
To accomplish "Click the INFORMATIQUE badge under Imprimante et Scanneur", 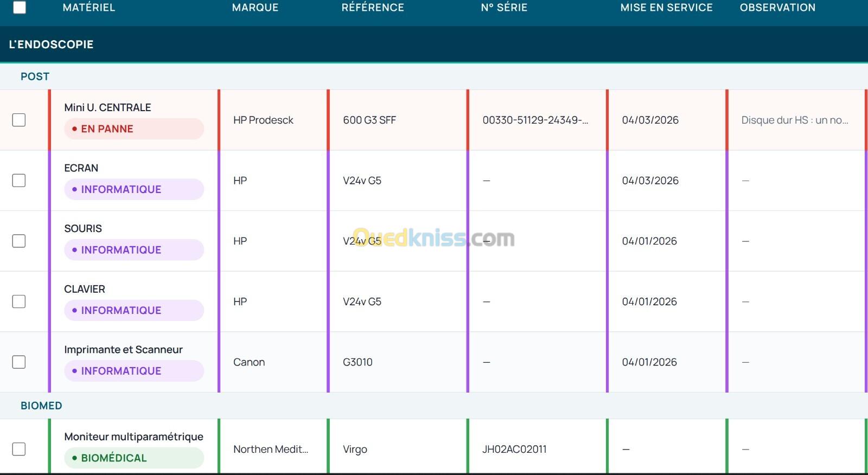I will (x=134, y=371).
